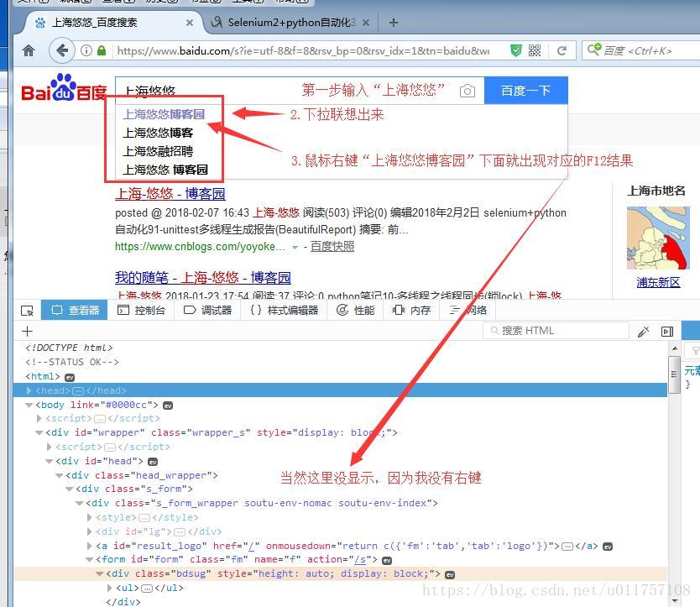The width and height of the screenshot is (700, 607).
Task: Open a new tab with plus button
Action: coord(394,23)
